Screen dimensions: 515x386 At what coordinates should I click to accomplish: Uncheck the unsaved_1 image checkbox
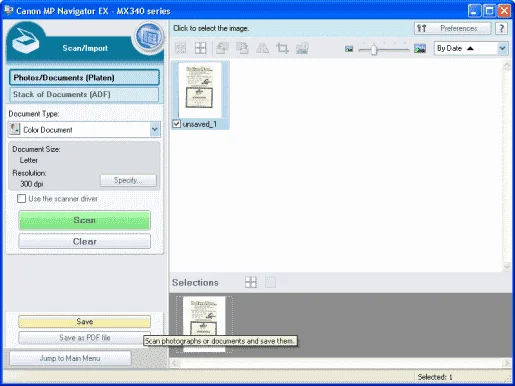tap(177, 124)
